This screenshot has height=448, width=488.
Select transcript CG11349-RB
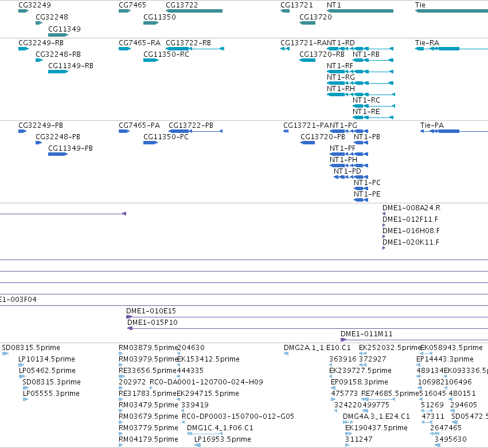[x=71, y=66]
